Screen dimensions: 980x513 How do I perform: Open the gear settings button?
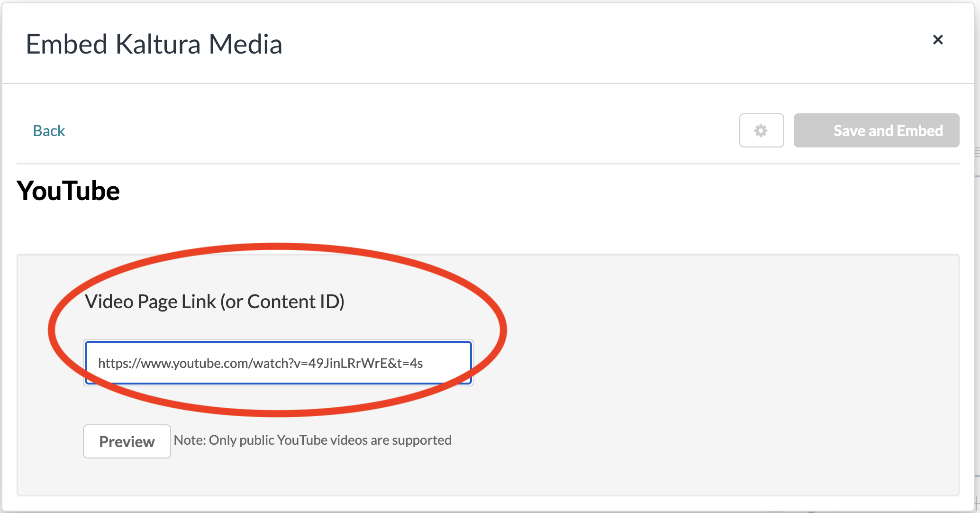[x=761, y=130]
